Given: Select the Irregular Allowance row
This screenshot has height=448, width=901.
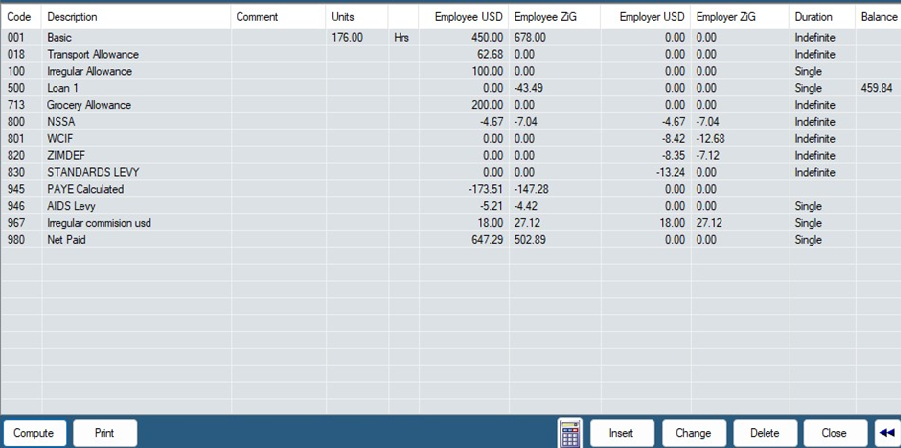Looking at the screenshot, I should pos(450,71).
